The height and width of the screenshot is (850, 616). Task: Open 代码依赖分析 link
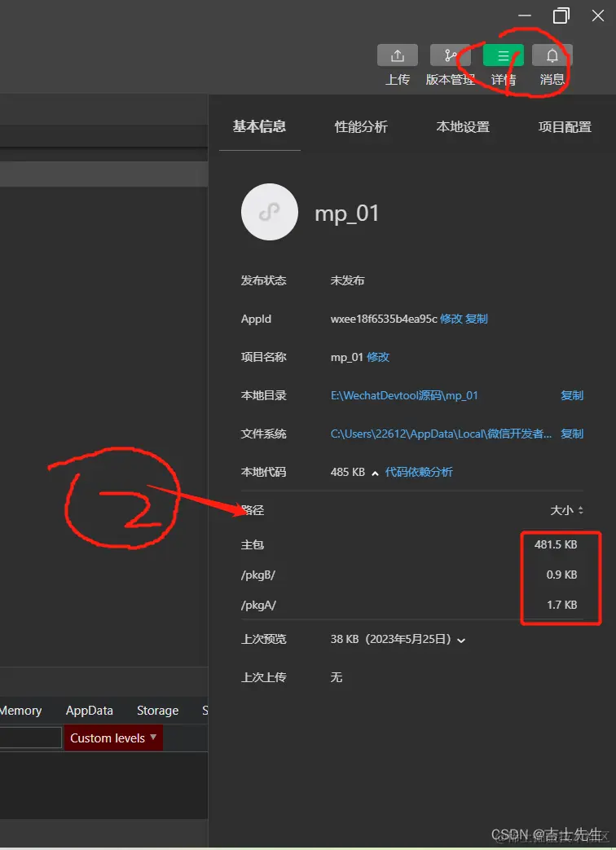pos(419,472)
